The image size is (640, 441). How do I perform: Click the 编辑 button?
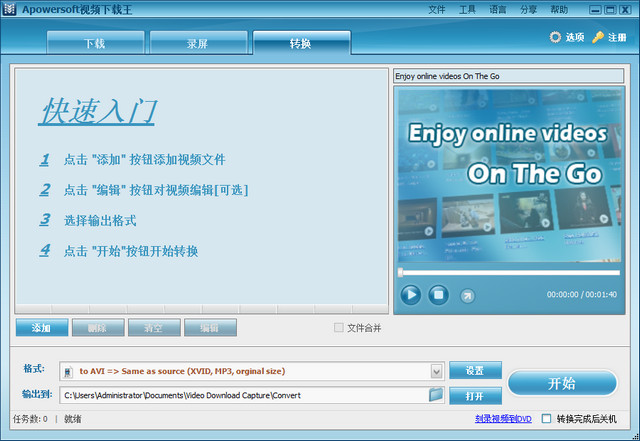tap(210, 327)
